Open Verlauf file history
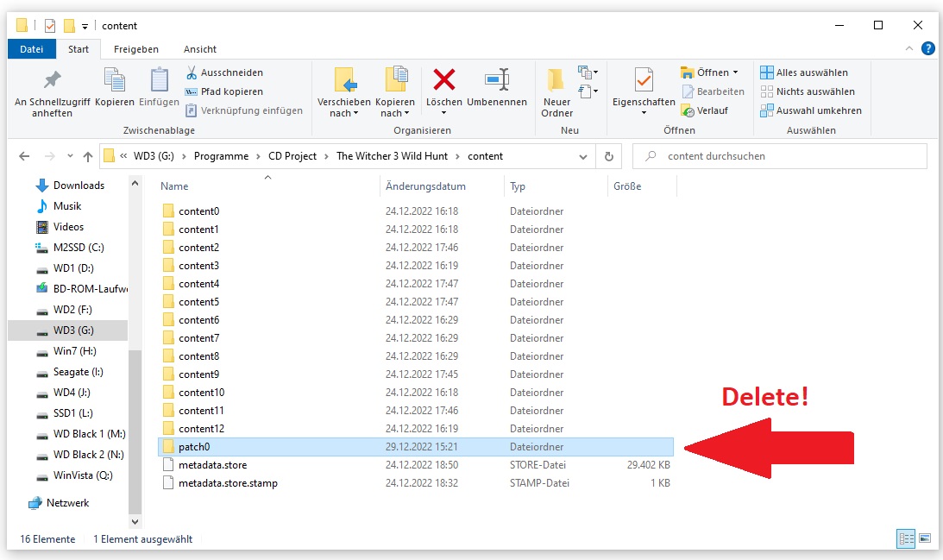Image resolution: width=943 pixels, height=560 pixels. 705,110
